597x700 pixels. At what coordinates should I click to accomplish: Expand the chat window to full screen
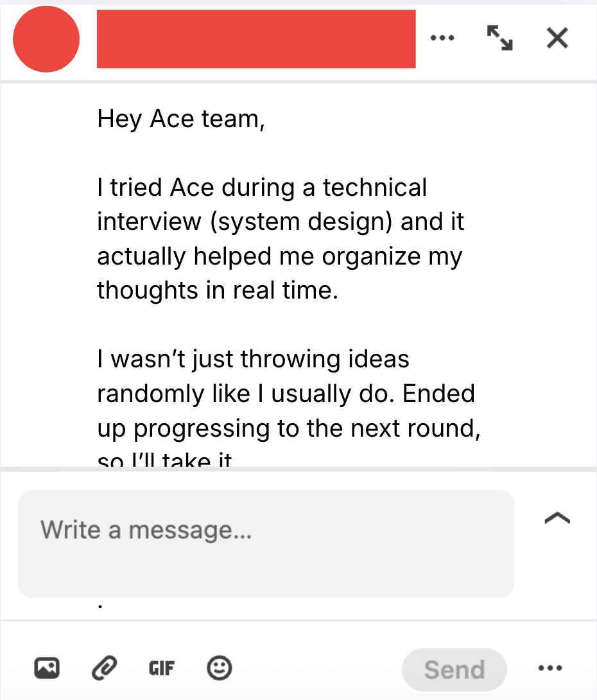pyautogui.click(x=499, y=39)
